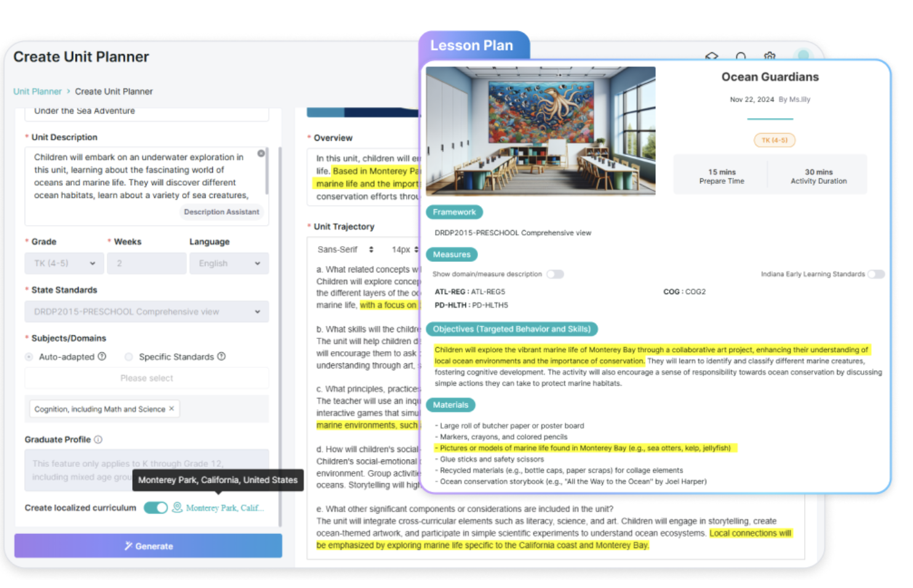Navigate to Unit Planner via the breadcrumb
The width and height of the screenshot is (913, 588).
pos(37,91)
